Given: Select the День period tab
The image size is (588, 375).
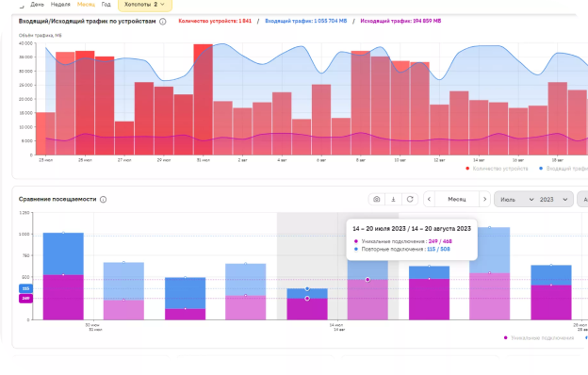Looking at the screenshot, I should (37, 5).
